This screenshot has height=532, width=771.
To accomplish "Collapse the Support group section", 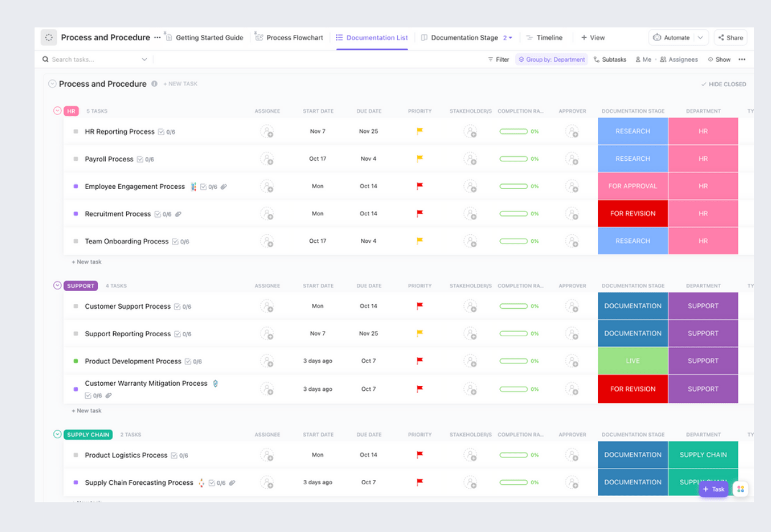I will pos(58,286).
